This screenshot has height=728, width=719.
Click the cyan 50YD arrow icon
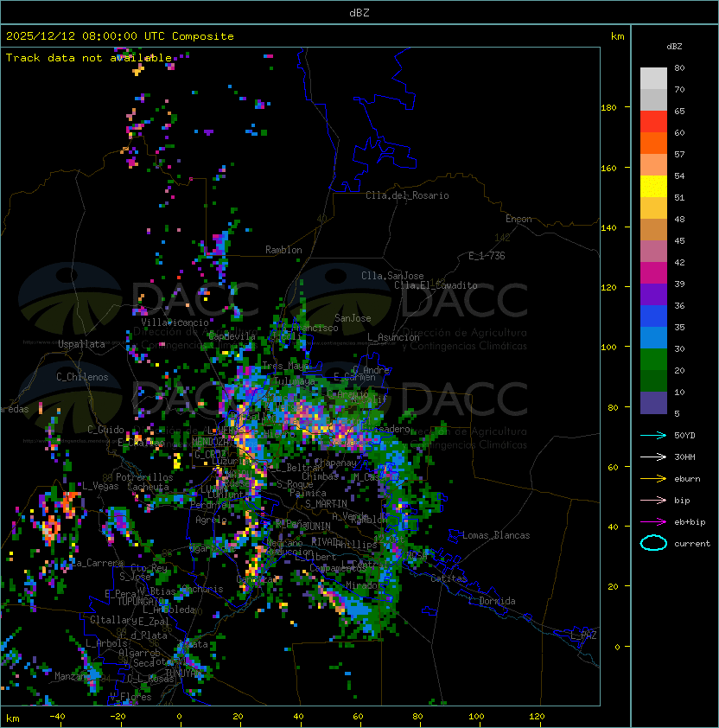(x=653, y=436)
